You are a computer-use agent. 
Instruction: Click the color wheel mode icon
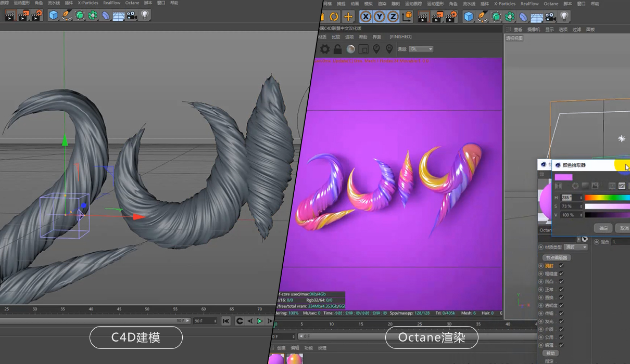coord(575,186)
